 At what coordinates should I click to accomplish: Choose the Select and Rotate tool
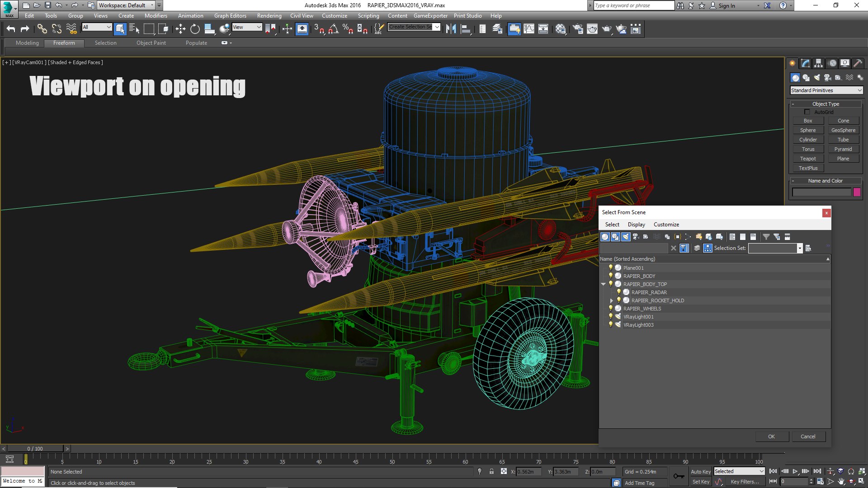(x=195, y=29)
